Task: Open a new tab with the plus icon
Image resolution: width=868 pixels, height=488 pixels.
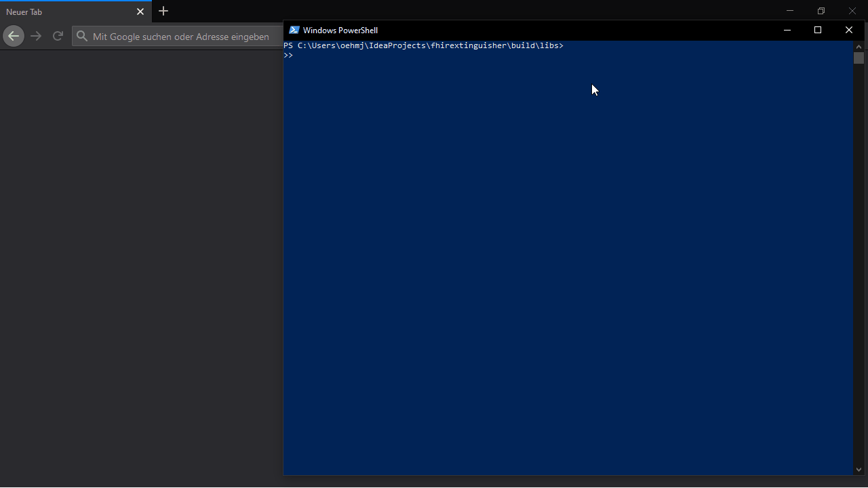Action: tap(163, 11)
